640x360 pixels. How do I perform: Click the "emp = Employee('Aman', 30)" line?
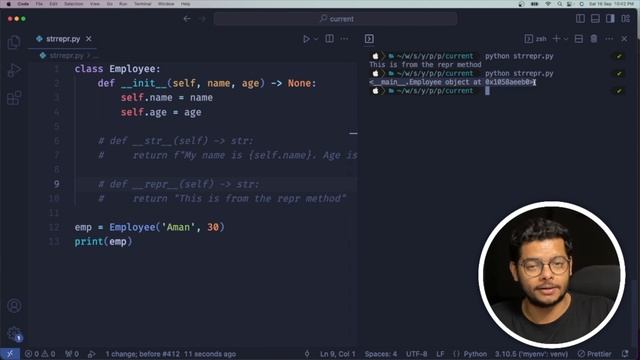click(149, 227)
